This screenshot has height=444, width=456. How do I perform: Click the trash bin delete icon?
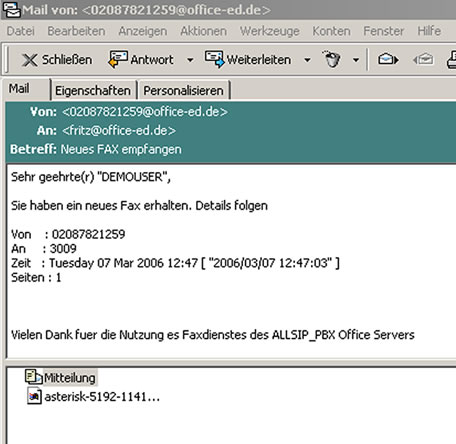click(332, 59)
